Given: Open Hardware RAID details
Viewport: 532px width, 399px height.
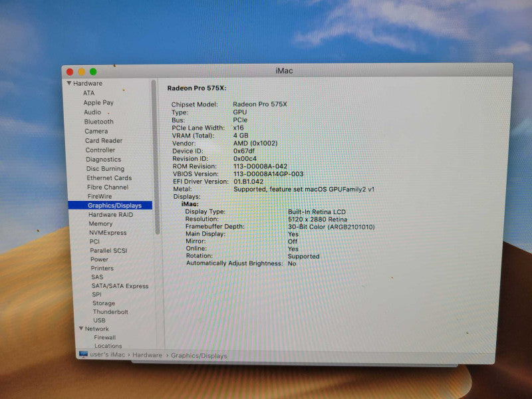Looking at the screenshot, I should [110, 214].
